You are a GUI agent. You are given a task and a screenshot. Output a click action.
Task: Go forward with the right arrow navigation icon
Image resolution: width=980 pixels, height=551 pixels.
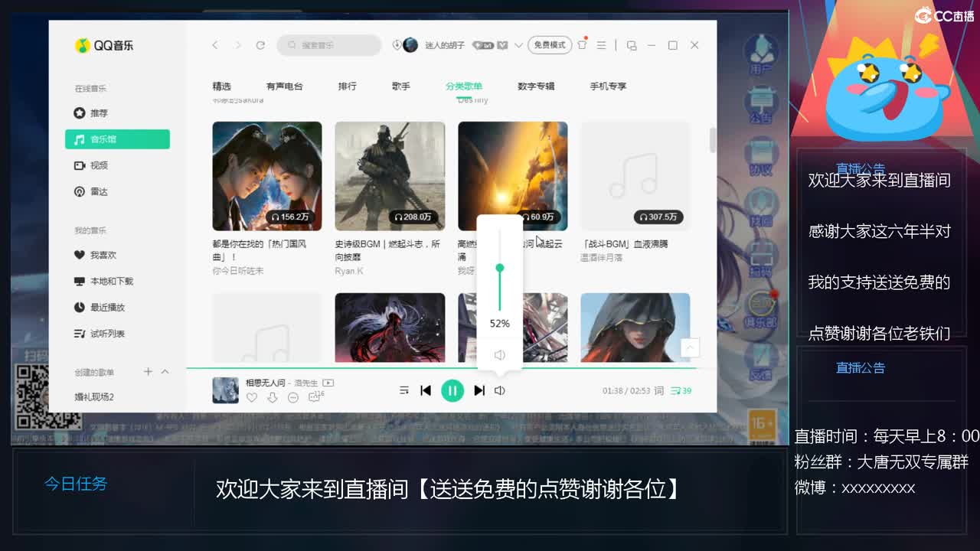coord(238,46)
